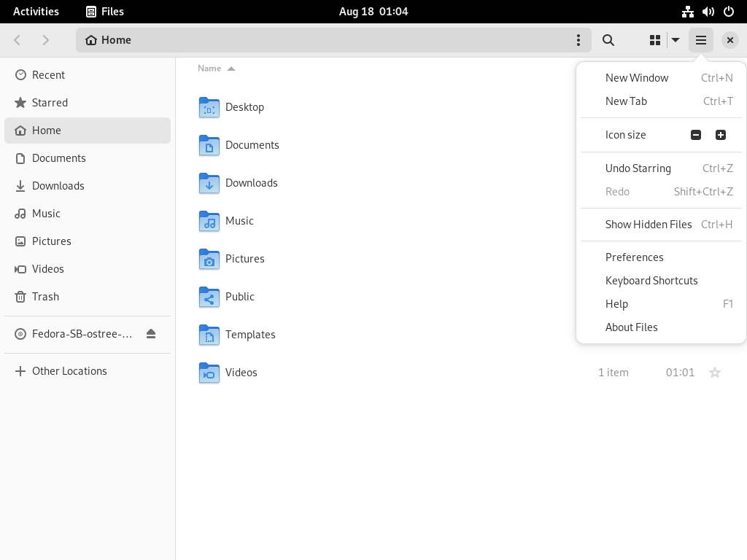The image size is (747, 560).
Task: Select Home in the sidebar
Action: pyautogui.click(x=88, y=130)
